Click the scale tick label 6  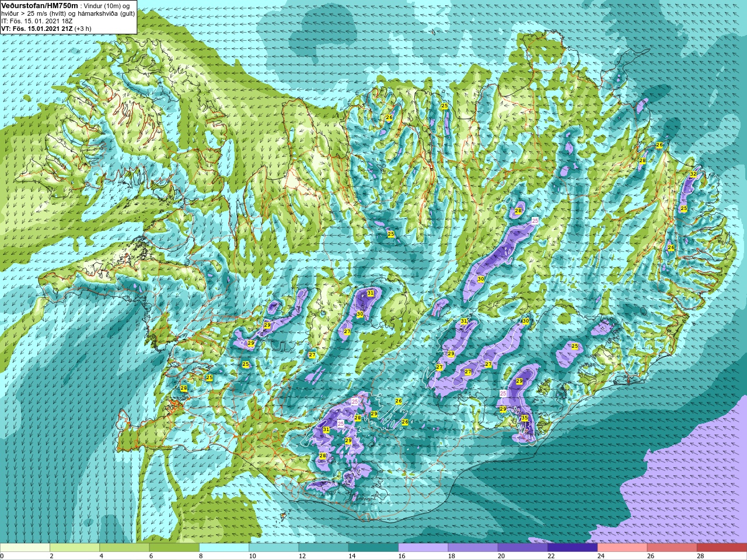tap(151, 556)
